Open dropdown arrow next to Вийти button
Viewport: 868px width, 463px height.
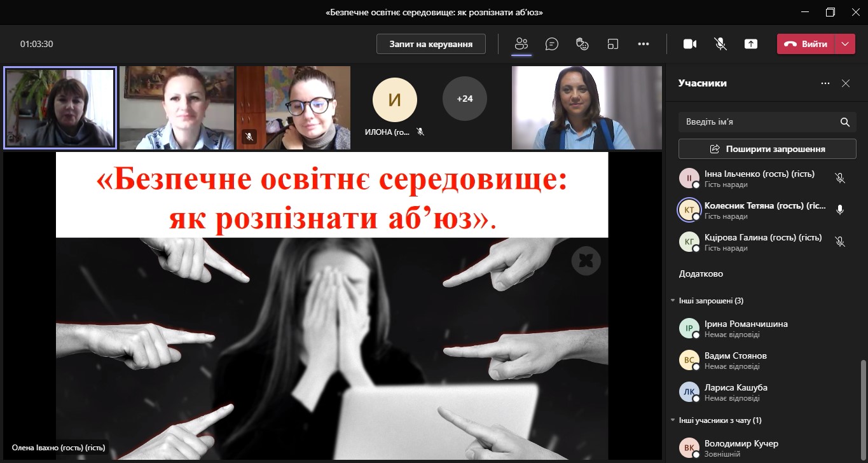pyautogui.click(x=844, y=44)
